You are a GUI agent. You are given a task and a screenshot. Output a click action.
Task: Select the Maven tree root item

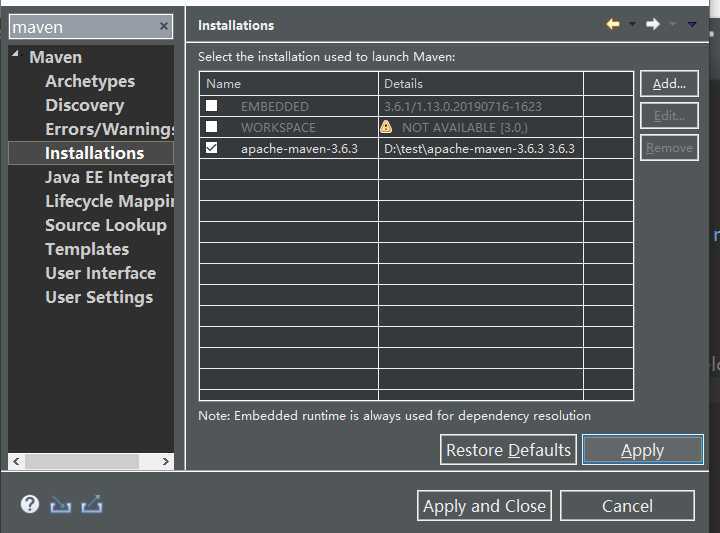coord(56,57)
